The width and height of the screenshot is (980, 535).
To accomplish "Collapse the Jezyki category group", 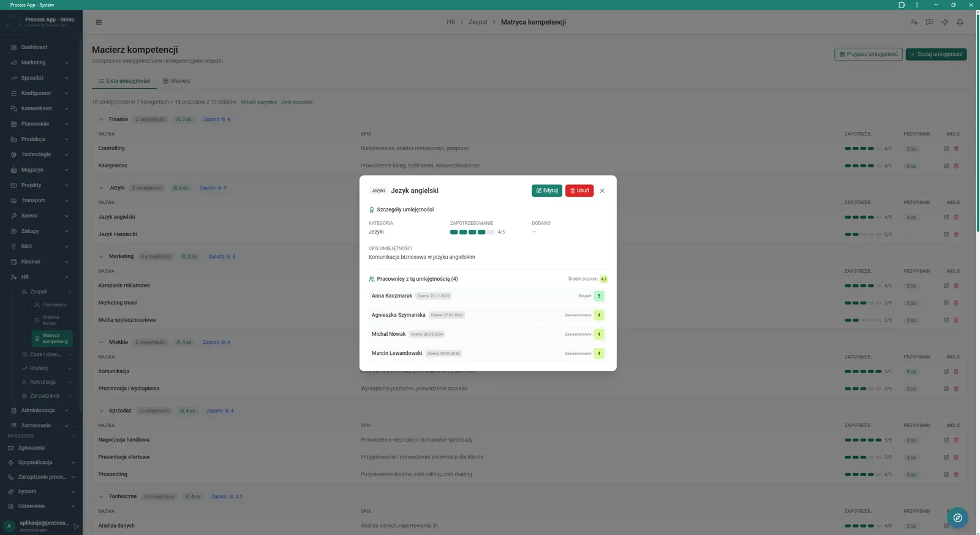I will pos(102,188).
